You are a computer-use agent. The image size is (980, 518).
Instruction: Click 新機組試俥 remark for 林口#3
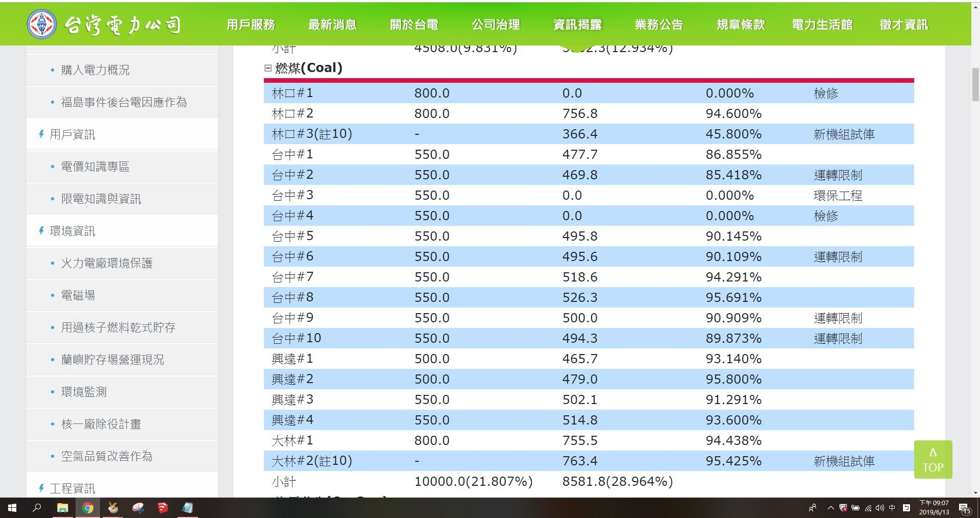click(844, 134)
